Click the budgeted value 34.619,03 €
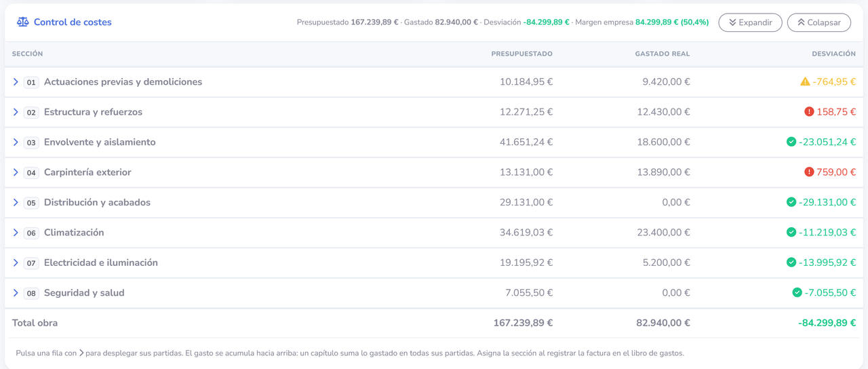Viewport: 868px width, 369px height. [526, 232]
